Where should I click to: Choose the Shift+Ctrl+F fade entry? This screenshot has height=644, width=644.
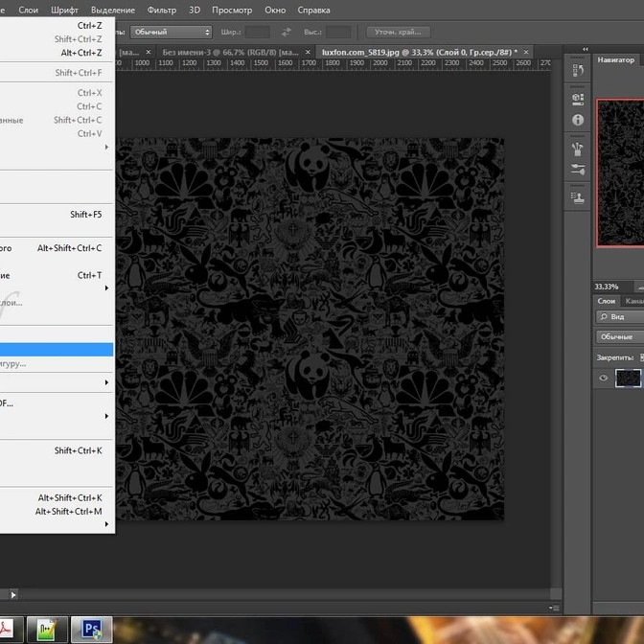tap(57, 73)
